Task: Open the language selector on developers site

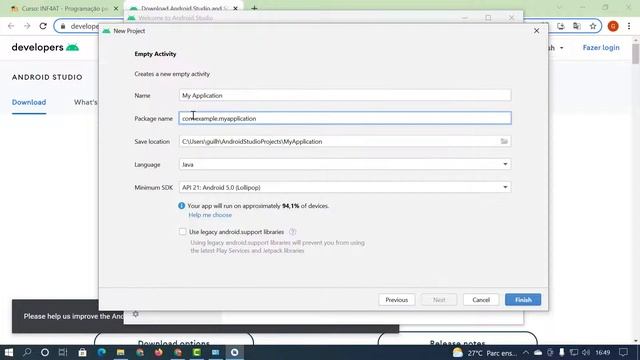Action: coord(557,48)
